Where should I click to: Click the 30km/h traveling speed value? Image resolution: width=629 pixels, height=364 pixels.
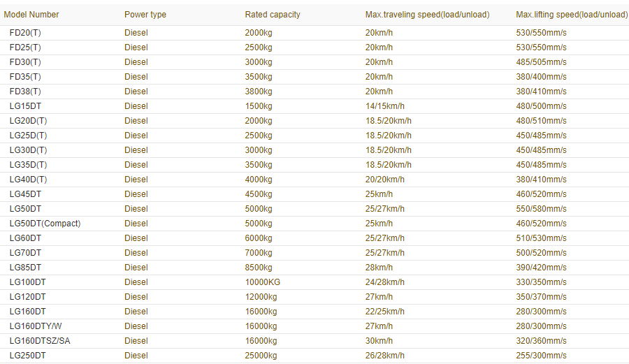379,341
